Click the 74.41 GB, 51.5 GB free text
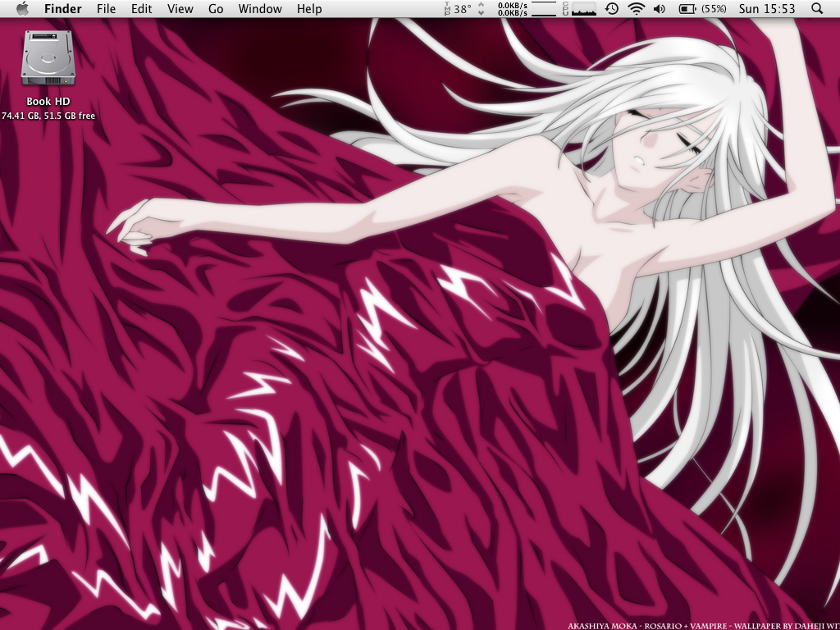The height and width of the screenshot is (630, 840). point(48,116)
